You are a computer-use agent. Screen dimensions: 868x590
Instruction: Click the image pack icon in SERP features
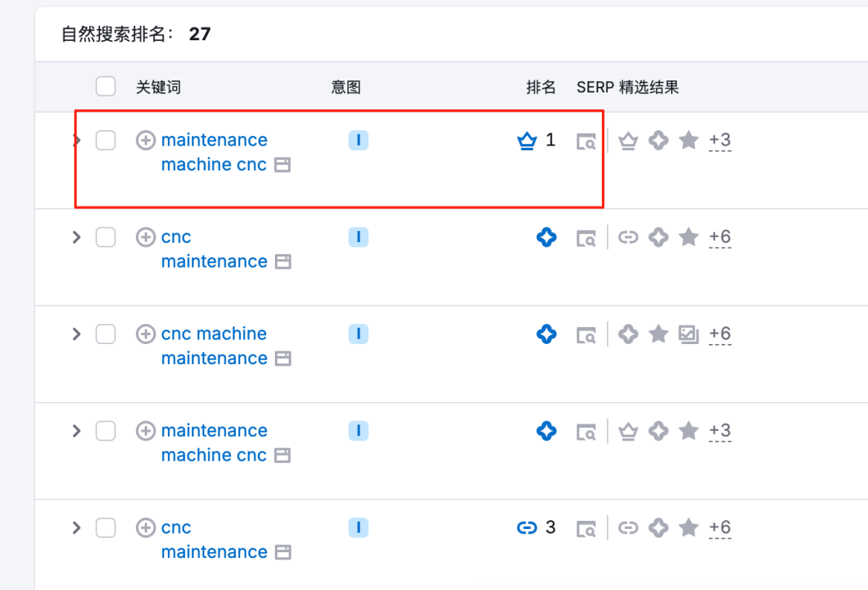point(689,334)
